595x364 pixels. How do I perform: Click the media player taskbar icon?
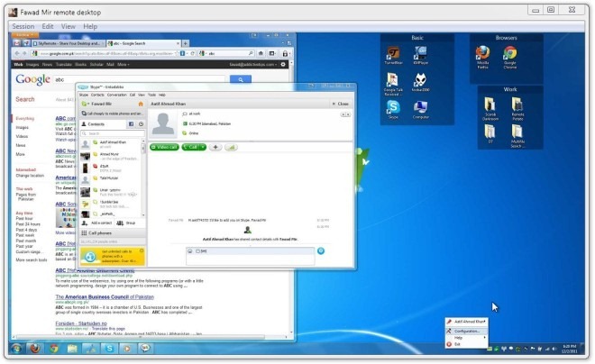(127, 348)
